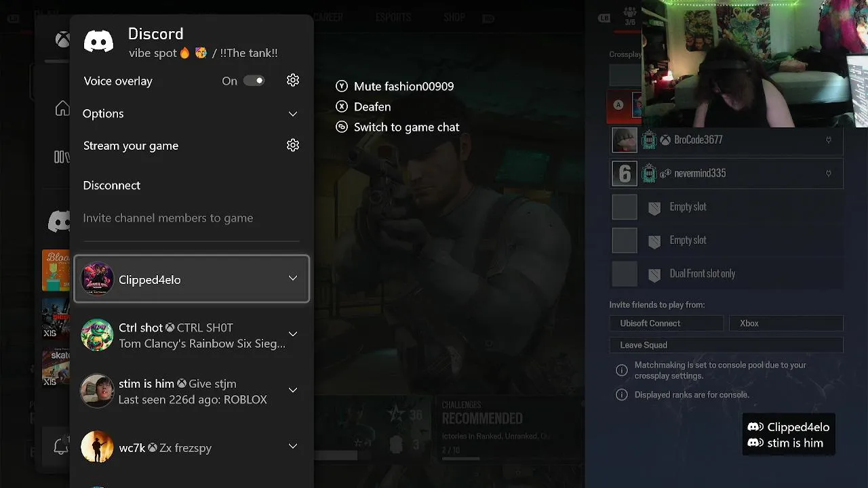Image resolution: width=868 pixels, height=488 pixels.
Task: Expand Ctrl shot member chevron
Action: [x=293, y=334]
